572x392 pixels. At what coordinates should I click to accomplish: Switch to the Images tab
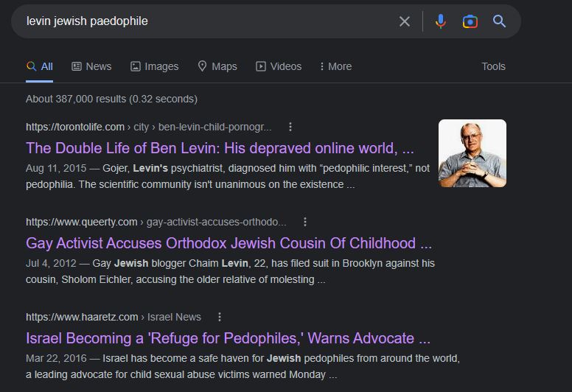(154, 66)
